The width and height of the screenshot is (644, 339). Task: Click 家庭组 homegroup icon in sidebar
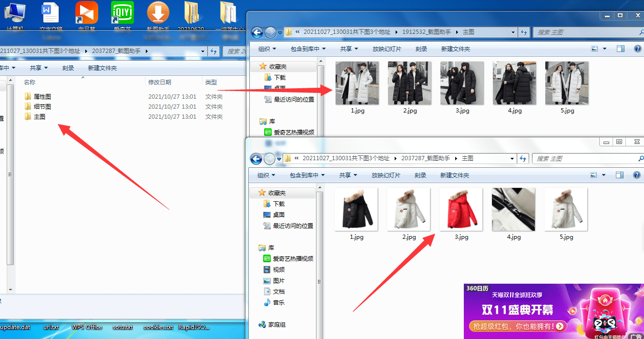click(x=262, y=325)
